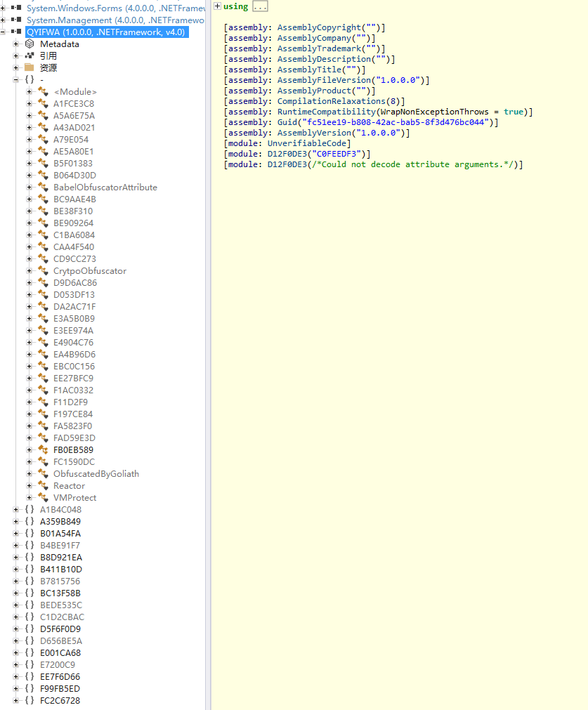Click the QYIFWA assembly icon
Screen dimensions: 588x710
point(16,32)
